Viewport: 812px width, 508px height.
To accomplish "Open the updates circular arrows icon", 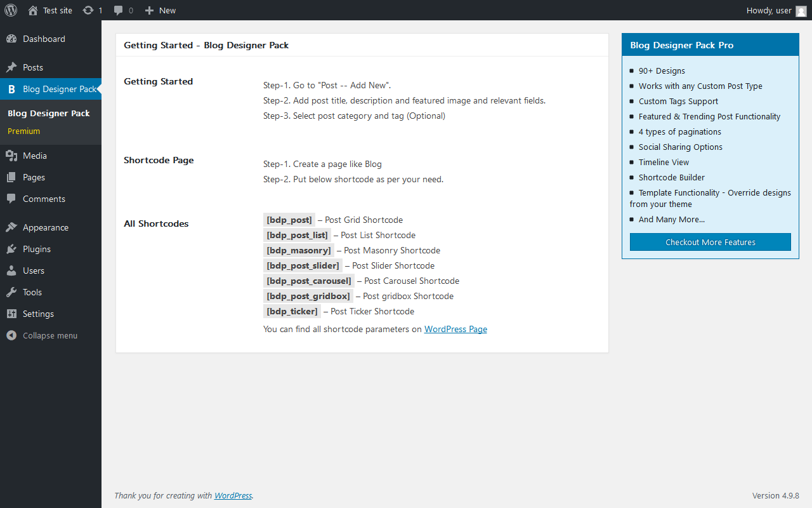I will [x=88, y=10].
